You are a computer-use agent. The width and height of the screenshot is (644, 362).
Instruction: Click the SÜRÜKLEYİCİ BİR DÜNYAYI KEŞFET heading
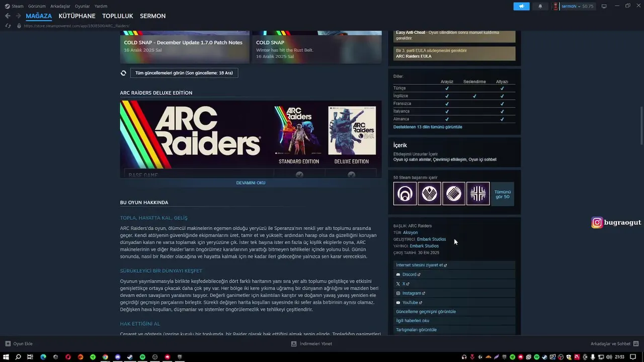pyautogui.click(x=161, y=270)
